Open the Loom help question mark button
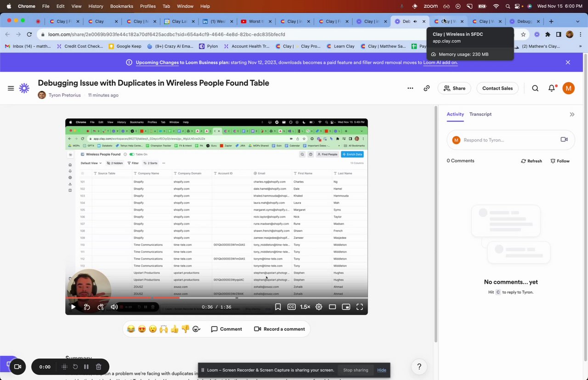 pyautogui.click(x=419, y=366)
